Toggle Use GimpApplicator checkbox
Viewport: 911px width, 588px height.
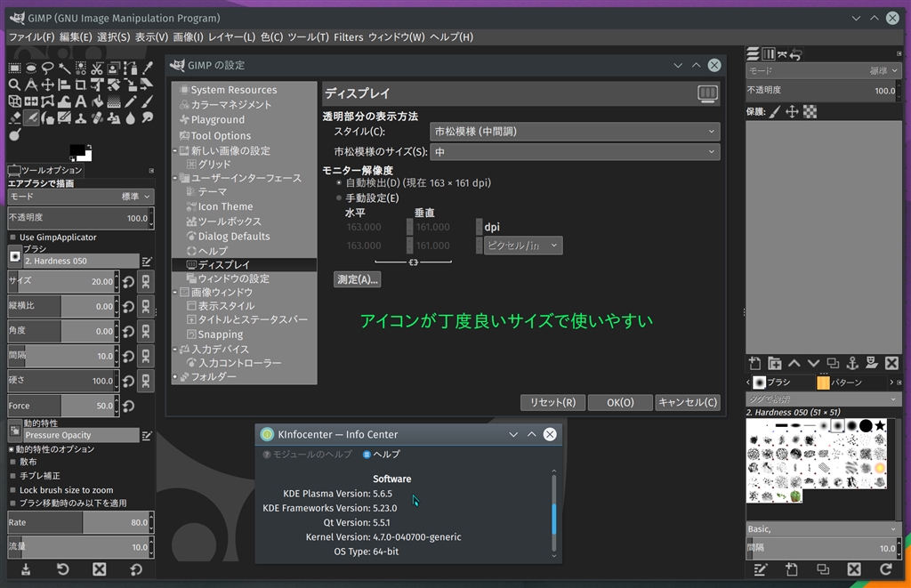(12, 237)
